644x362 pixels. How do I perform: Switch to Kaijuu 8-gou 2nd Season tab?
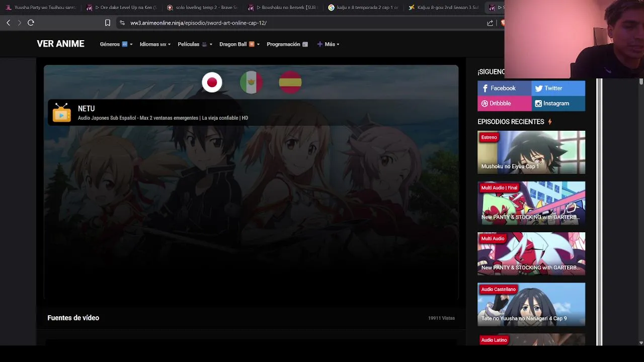[444, 8]
